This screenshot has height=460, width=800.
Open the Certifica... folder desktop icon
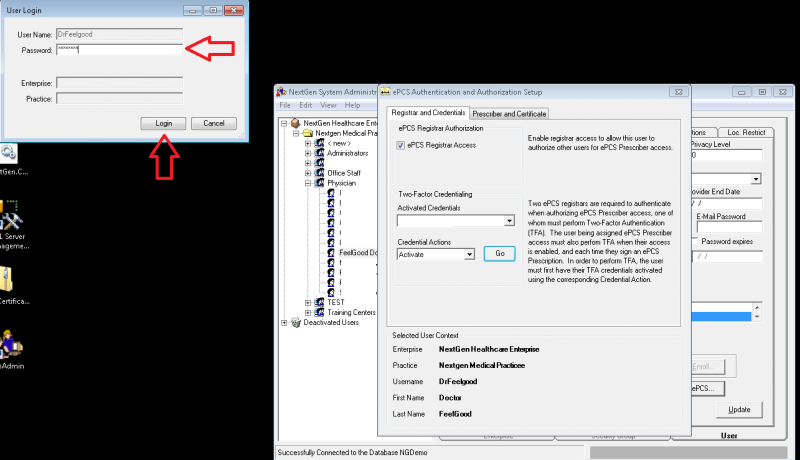click(7, 279)
